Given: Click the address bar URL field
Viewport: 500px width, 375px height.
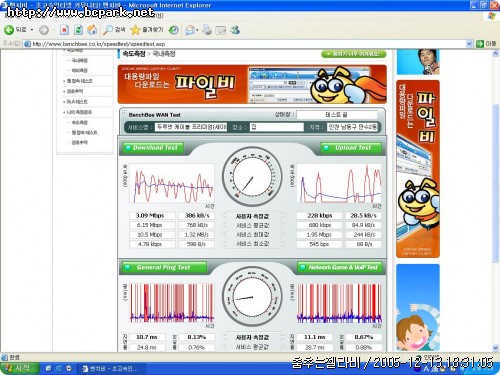Looking at the screenshot, I should point(248,44).
